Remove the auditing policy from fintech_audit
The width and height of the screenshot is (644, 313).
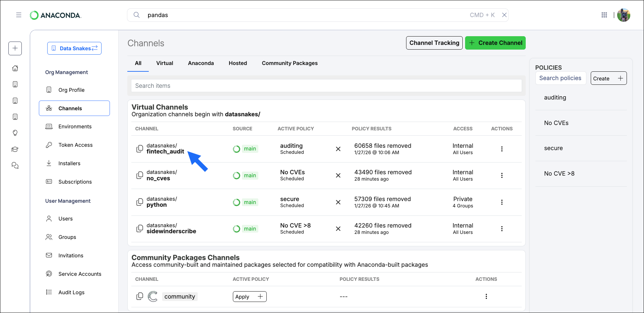[338, 149]
